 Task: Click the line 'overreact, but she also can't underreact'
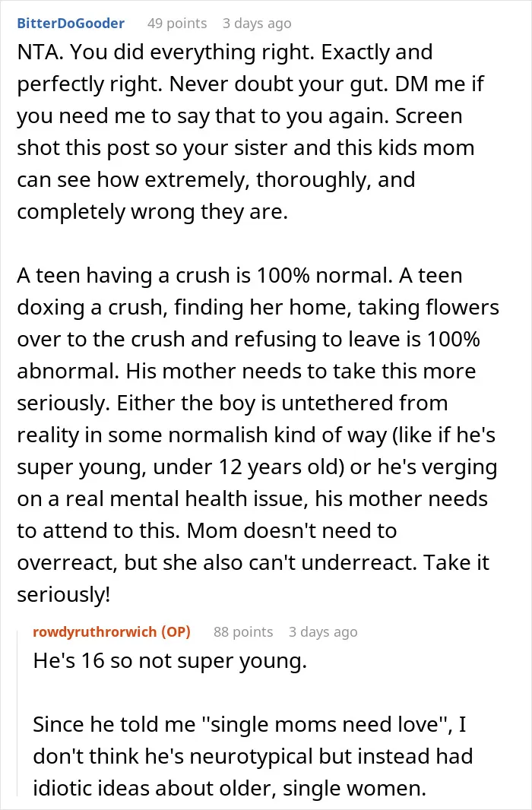pyautogui.click(x=253, y=562)
